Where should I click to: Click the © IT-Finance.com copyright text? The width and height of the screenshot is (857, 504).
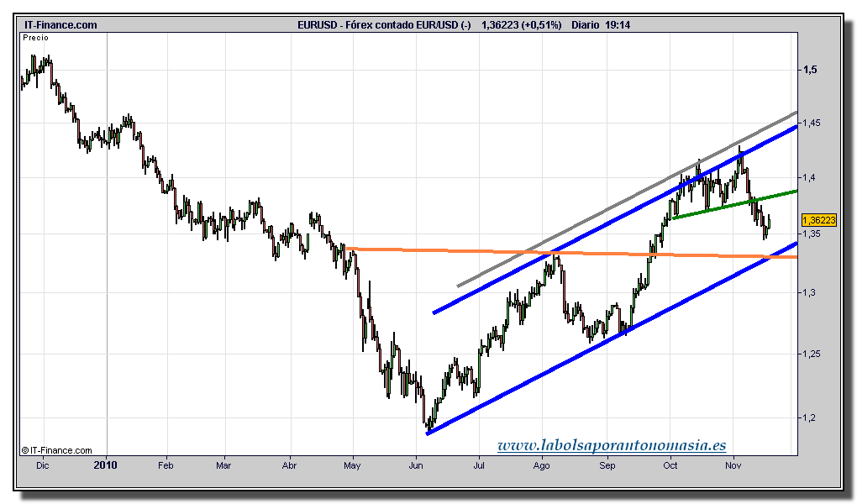click(x=56, y=450)
